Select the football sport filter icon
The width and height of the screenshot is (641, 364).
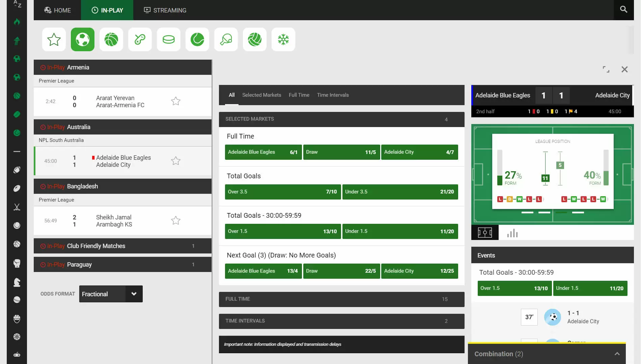click(x=82, y=39)
